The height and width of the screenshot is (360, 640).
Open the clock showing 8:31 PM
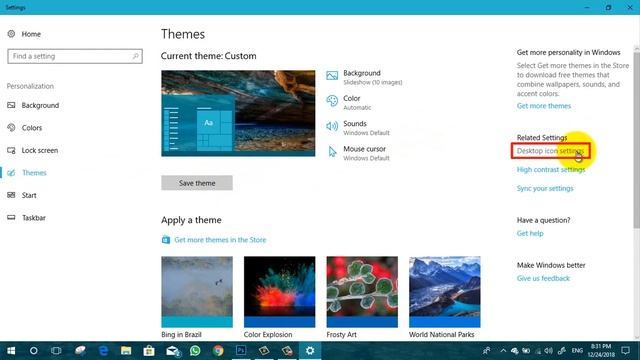(x=601, y=351)
